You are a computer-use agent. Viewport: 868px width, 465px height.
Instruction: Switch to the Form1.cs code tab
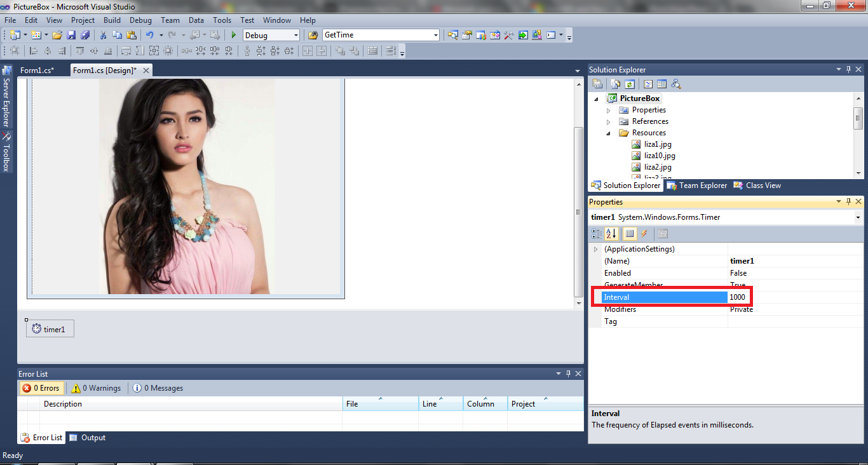pos(38,70)
